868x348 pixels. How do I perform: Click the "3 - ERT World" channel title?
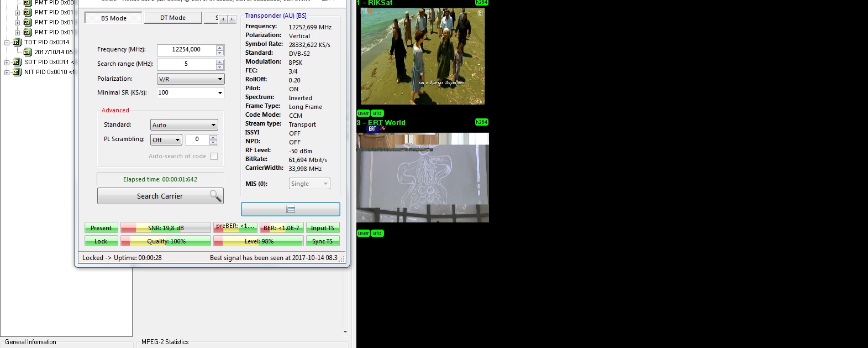(381, 123)
